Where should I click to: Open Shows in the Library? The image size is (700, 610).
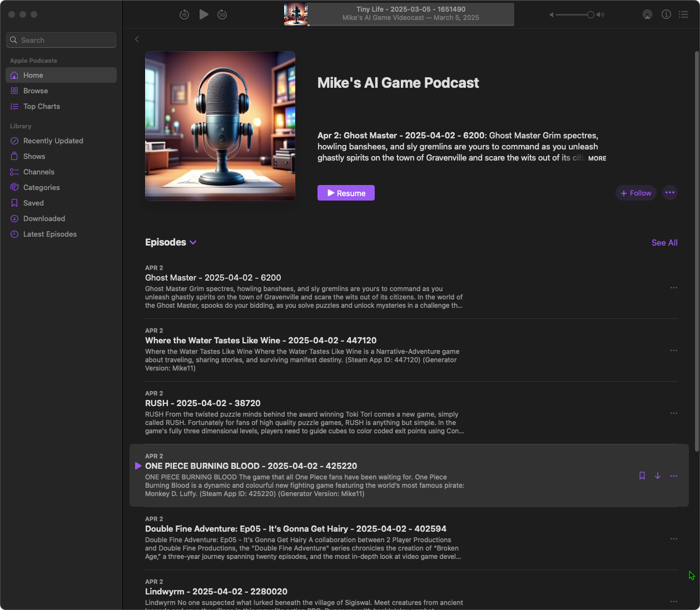pos(61,156)
